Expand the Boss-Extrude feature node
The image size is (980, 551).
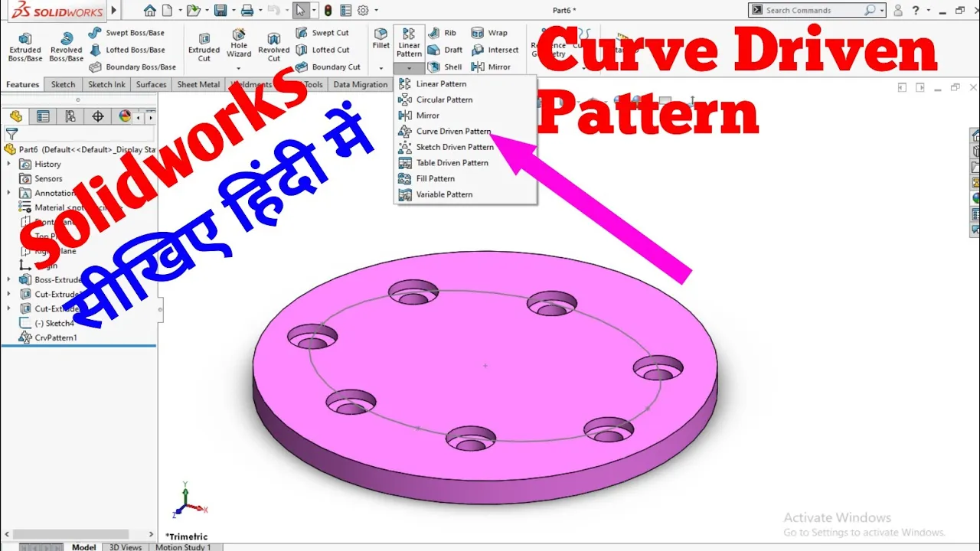(9, 279)
